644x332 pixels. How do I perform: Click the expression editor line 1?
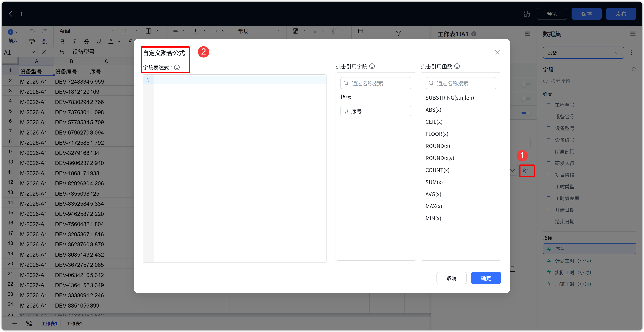pyautogui.click(x=240, y=80)
